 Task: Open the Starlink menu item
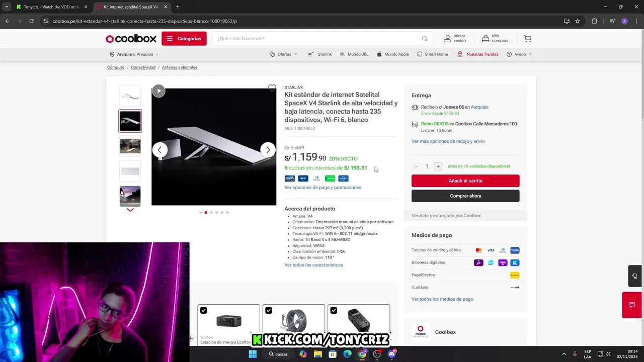tap(320, 54)
